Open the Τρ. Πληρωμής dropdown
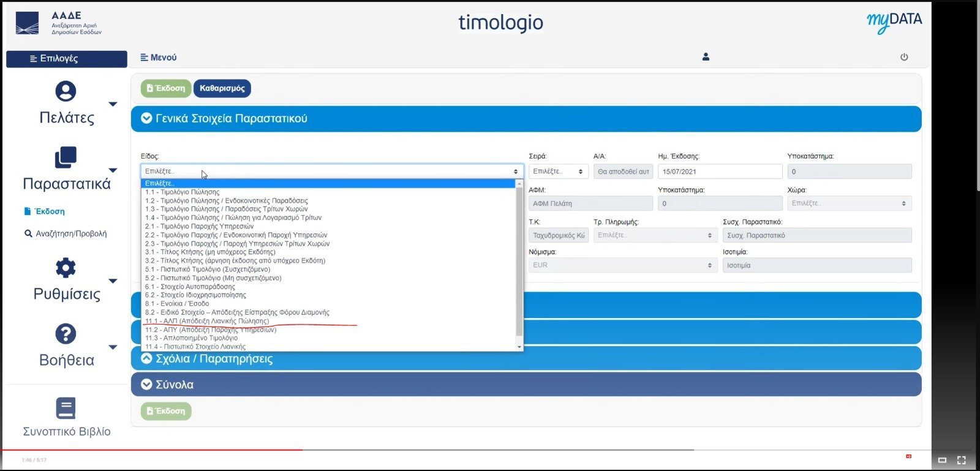 tap(655, 235)
